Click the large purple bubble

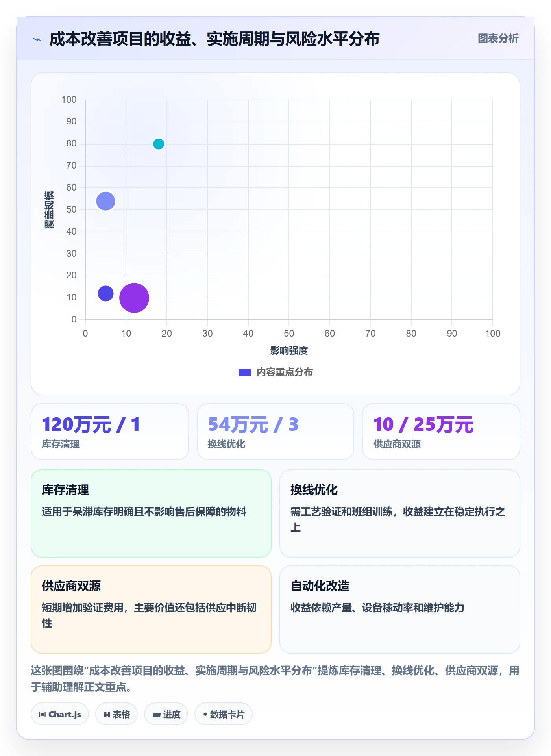[x=134, y=298]
